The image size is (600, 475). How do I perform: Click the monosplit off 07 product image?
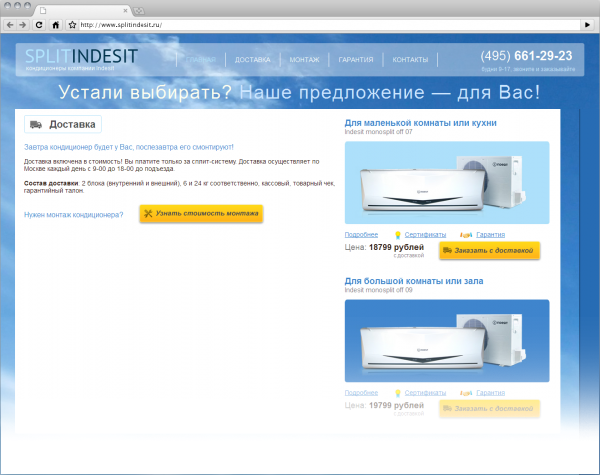coord(447,183)
